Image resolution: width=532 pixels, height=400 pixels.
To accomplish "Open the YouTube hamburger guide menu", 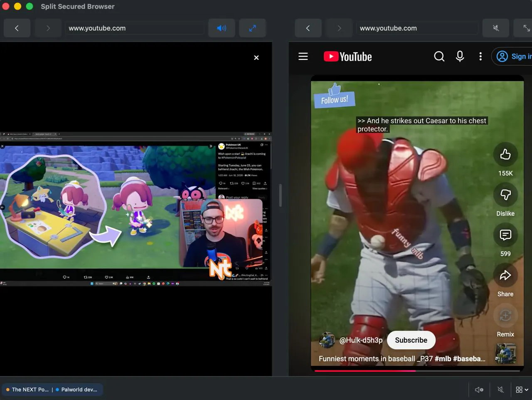I will (x=303, y=57).
